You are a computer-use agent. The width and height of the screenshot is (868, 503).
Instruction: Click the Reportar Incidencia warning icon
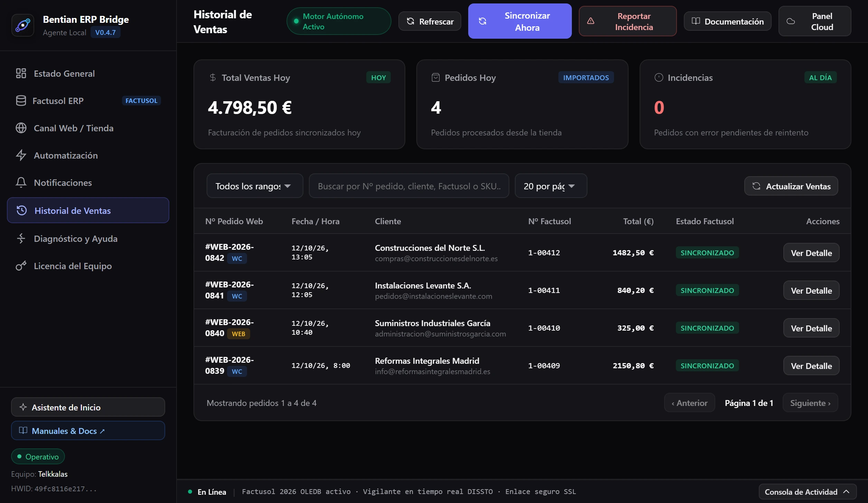[591, 21]
